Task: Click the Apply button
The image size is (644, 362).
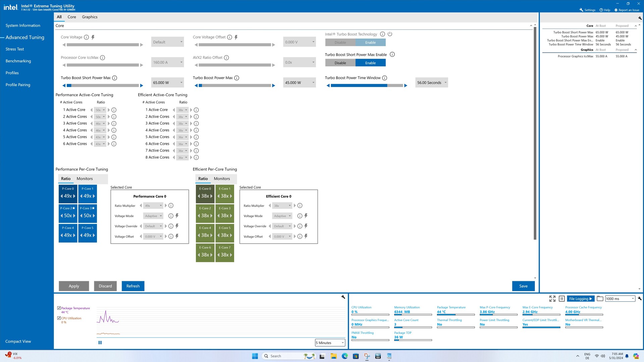Action: tap(74, 286)
